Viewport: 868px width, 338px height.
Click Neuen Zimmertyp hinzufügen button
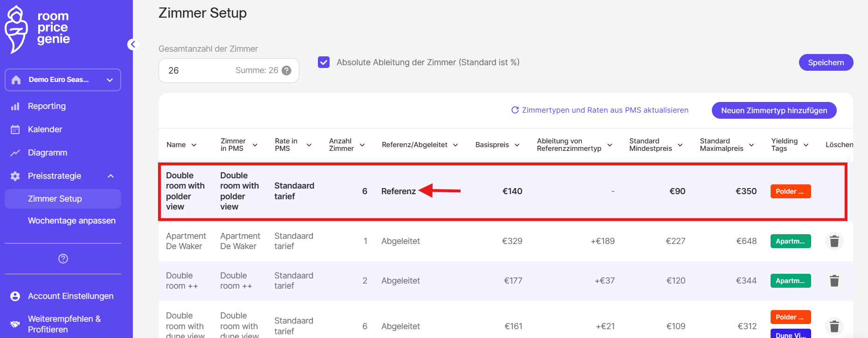click(774, 110)
